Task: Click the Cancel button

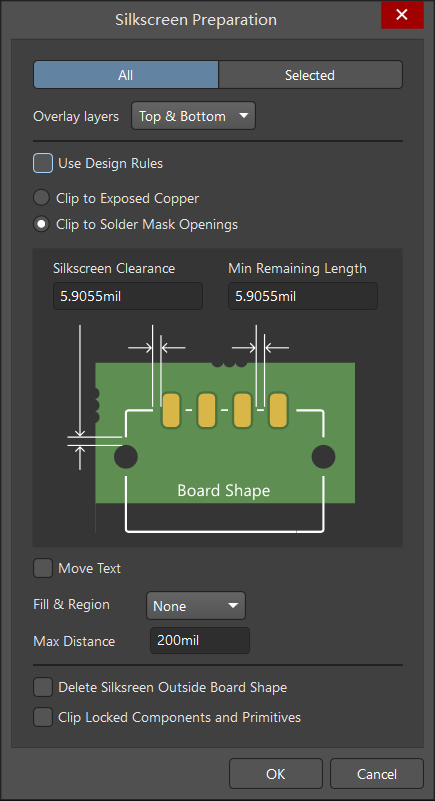Action: point(377,773)
